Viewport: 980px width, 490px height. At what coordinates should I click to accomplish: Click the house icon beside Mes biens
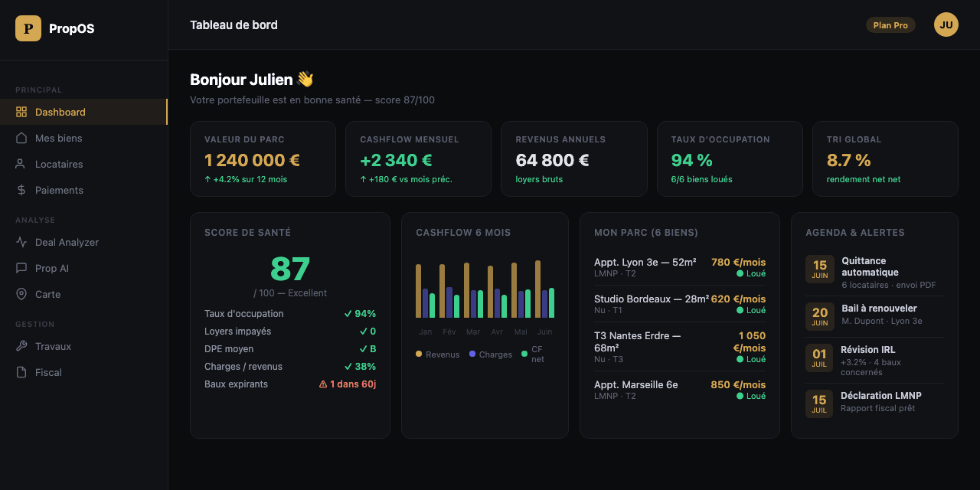21,138
